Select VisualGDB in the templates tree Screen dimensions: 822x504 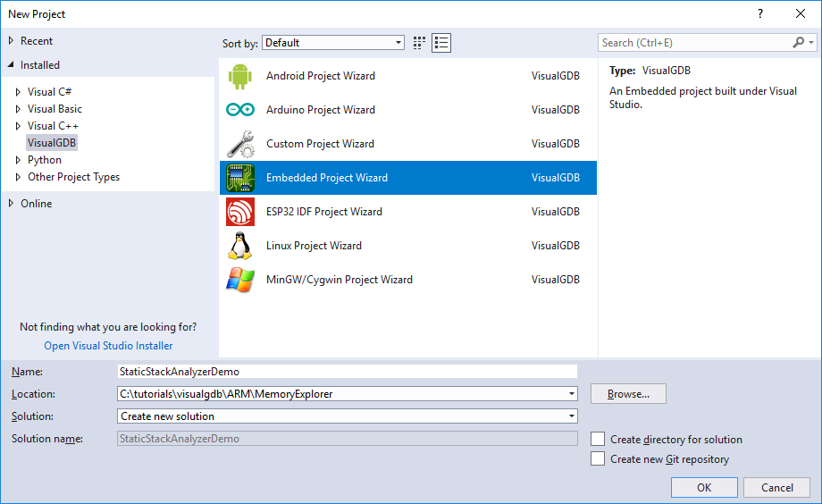point(52,143)
